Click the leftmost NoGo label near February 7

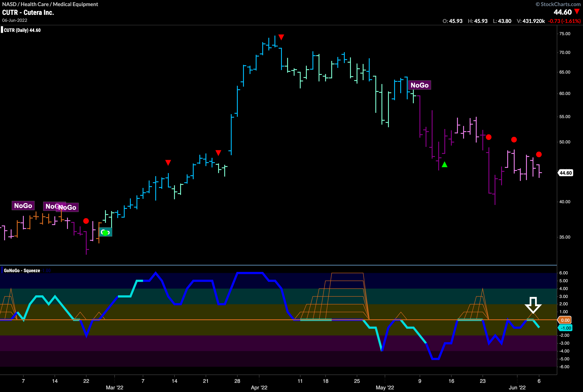[x=23, y=206]
